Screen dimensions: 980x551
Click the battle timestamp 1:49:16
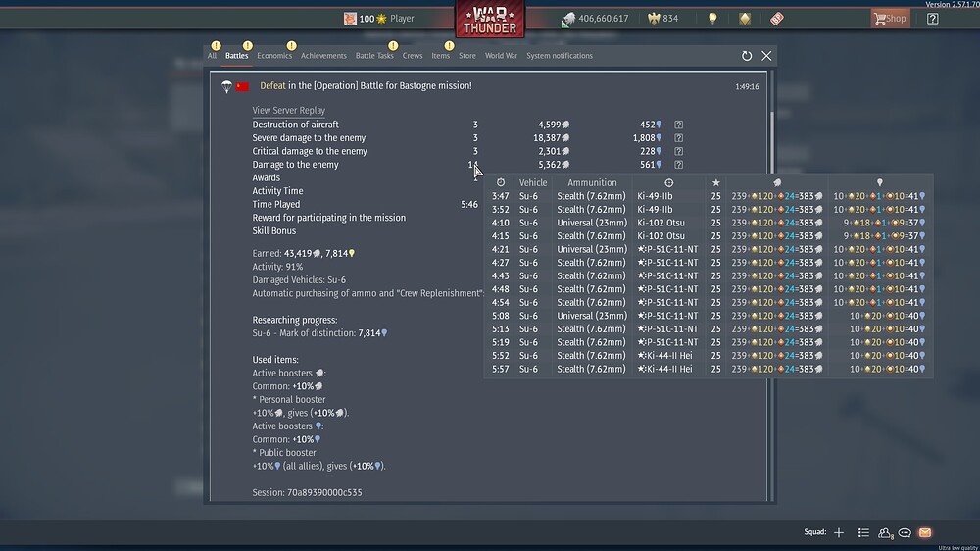pyautogui.click(x=747, y=87)
